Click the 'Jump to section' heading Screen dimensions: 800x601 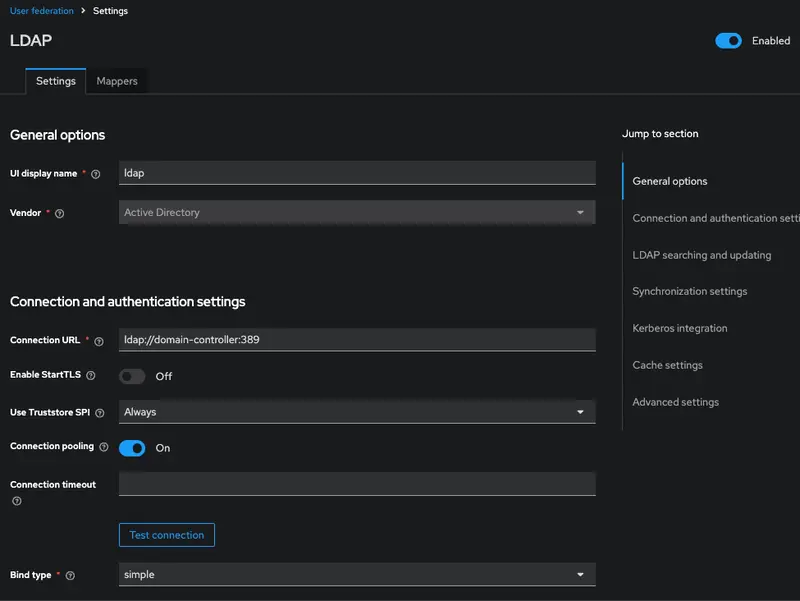(x=660, y=134)
